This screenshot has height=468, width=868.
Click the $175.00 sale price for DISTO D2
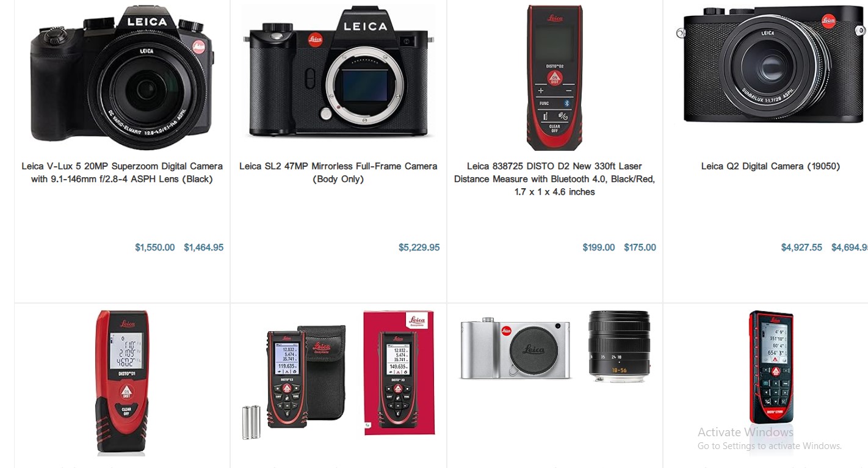[x=640, y=247]
